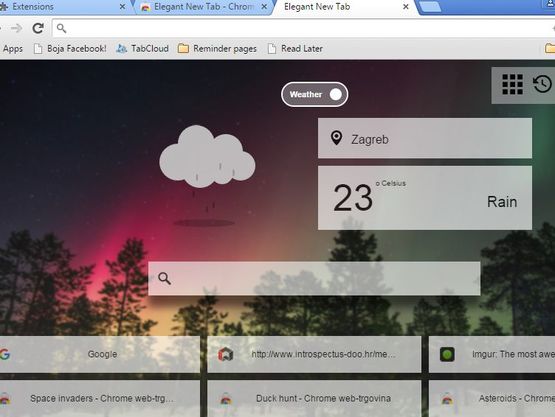Click the Rain condition text
This screenshot has width=555, height=417.
(502, 202)
